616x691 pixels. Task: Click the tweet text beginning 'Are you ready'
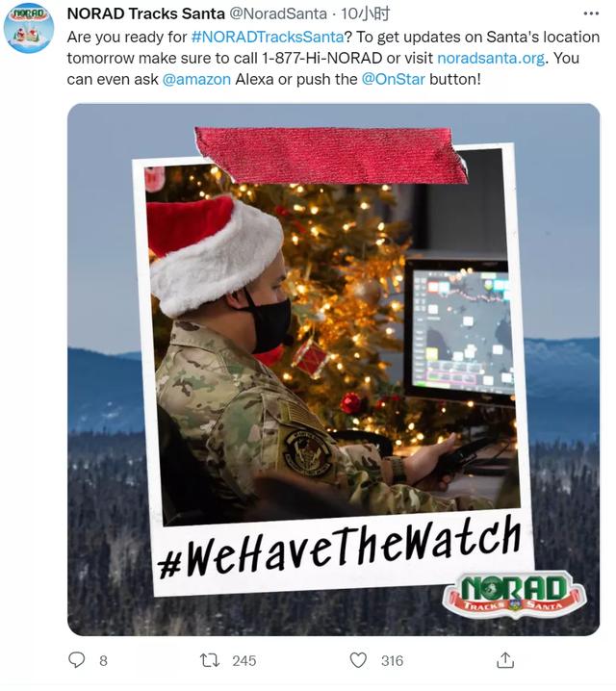[334, 58]
